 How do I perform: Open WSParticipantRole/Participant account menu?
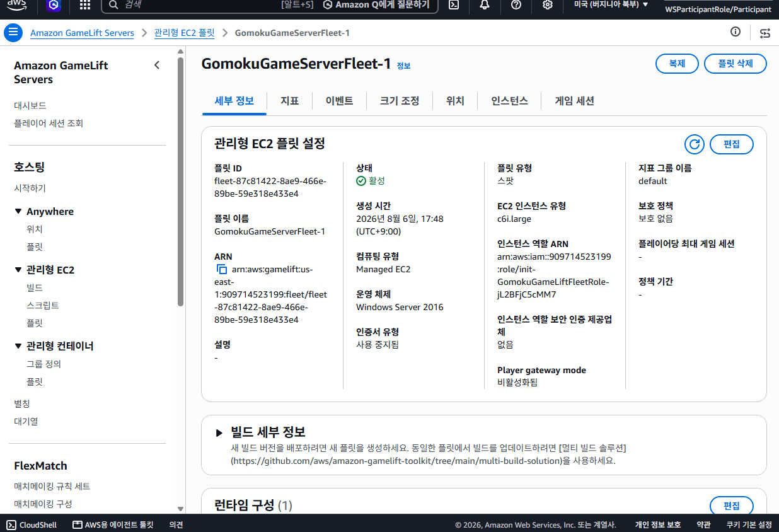point(718,9)
